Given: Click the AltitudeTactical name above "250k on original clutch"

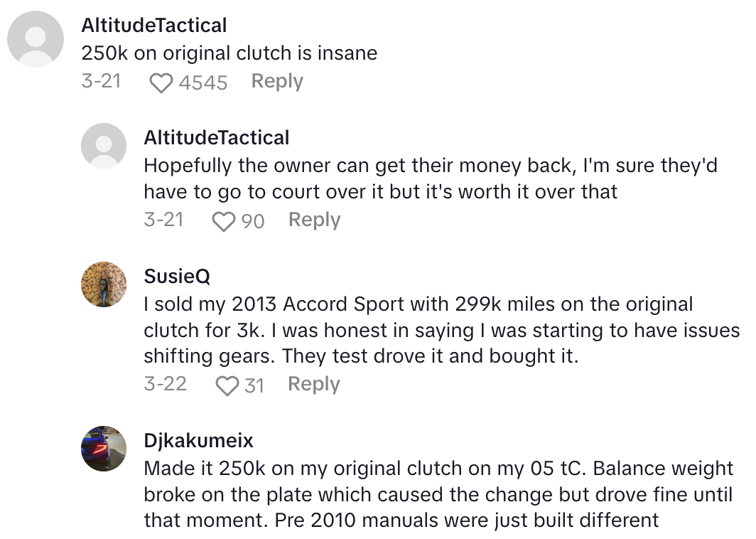Looking at the screenshot, I should click(x=154, y=26).
